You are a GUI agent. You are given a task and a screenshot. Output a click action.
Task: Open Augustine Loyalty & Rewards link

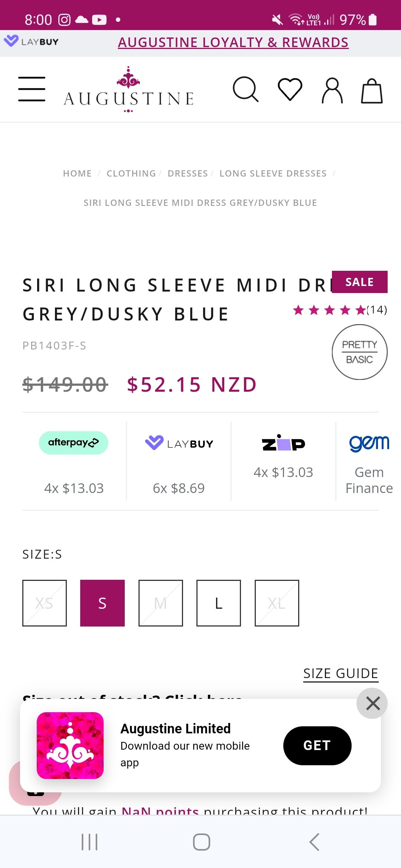coord(233,43)
